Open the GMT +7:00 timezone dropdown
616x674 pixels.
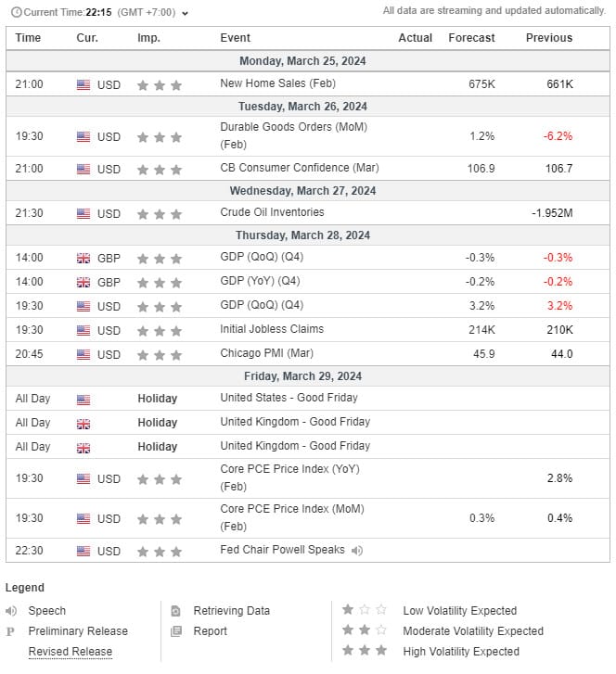(185, 13)
